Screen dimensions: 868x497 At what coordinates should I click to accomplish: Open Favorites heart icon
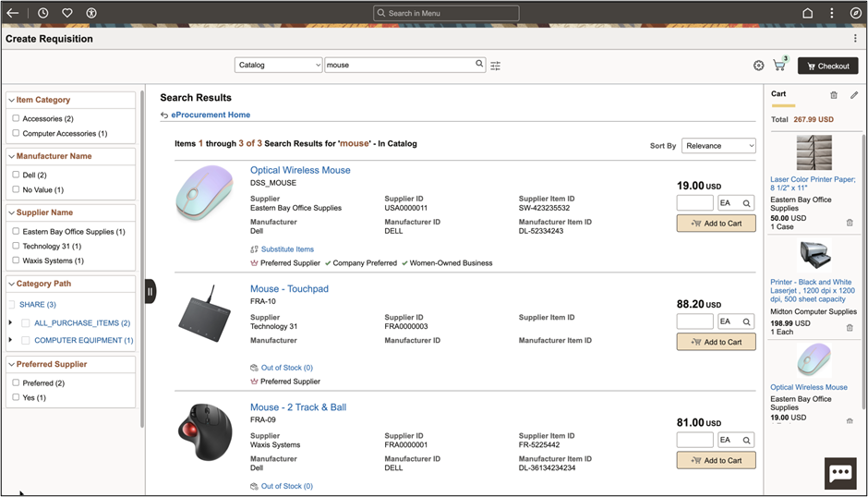click(x=67, y=13)
